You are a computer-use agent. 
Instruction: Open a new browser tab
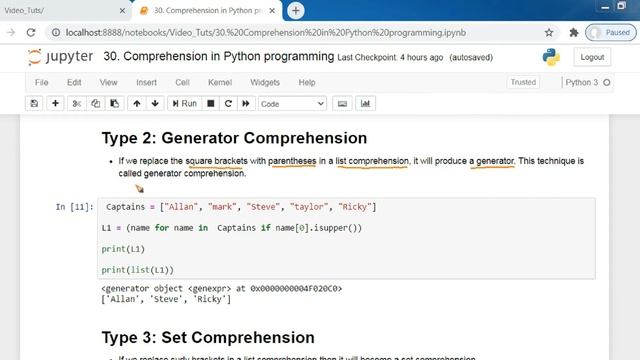[x=296, y=11]
